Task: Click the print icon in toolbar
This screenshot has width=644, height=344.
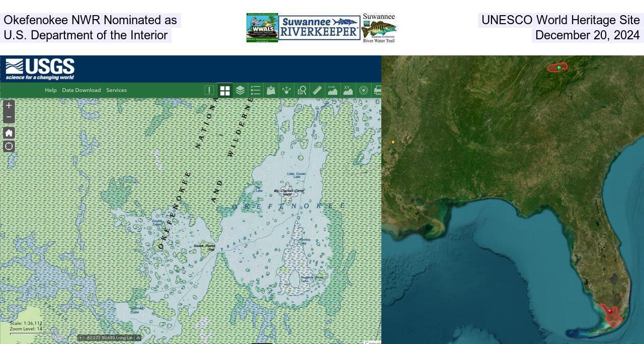Action: coord(377,90)
